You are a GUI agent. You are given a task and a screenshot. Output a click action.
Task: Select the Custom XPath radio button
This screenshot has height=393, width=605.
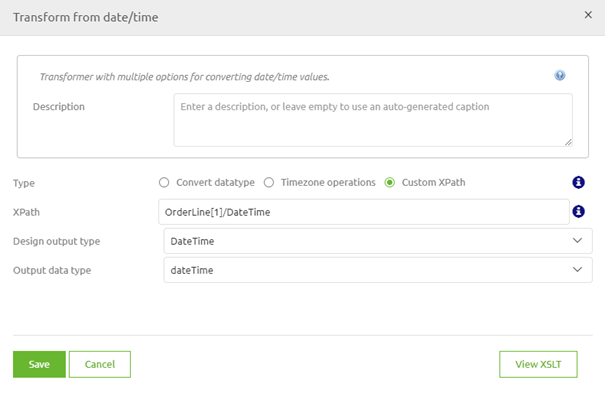point(390,182)
